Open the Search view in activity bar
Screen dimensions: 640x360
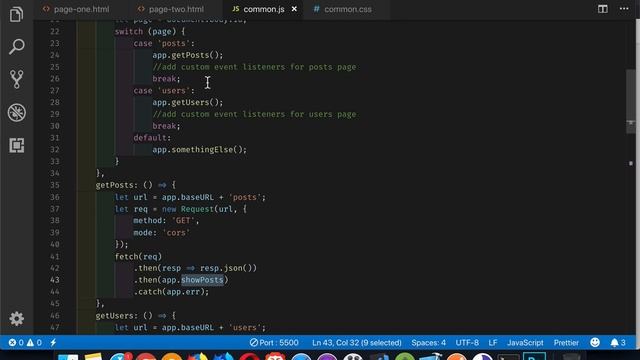(16, 47)
